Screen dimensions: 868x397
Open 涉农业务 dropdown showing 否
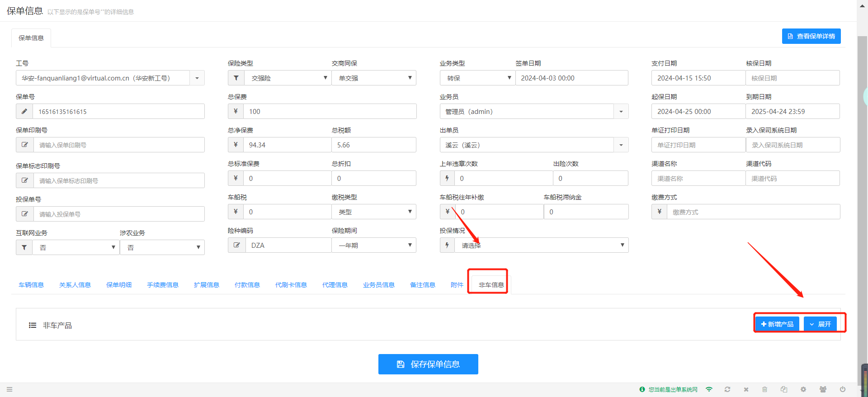tap(162, 247)
